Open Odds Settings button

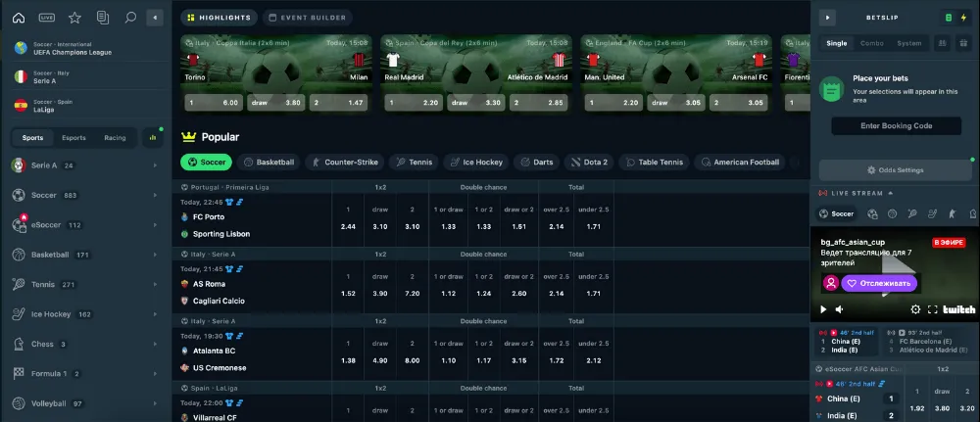point(896,169)
